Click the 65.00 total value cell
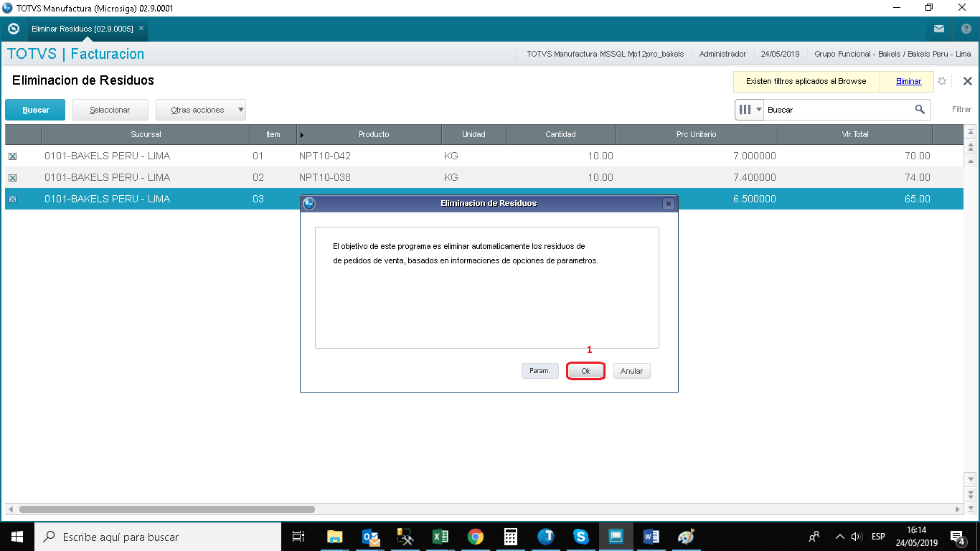This screenshot has width=980, height=551. [x=855, y=199]
